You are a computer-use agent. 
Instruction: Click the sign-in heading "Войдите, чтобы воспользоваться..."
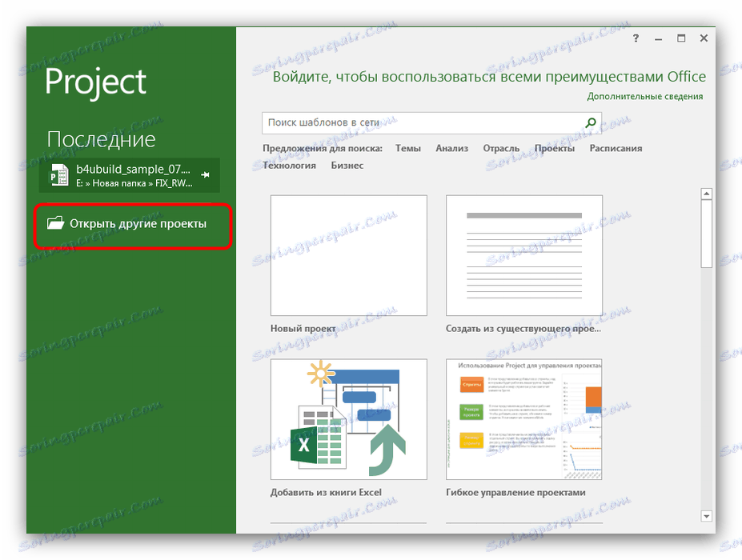489,77
